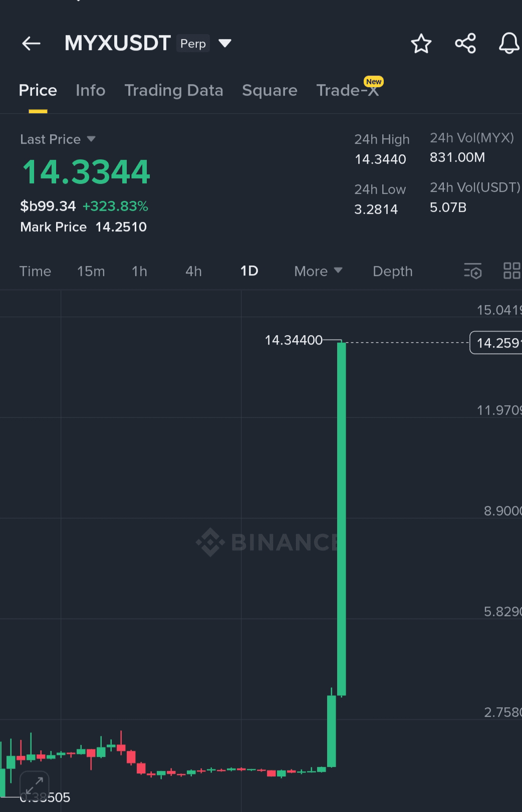
Task: Tap the Mark Price 14.2510 value
Action: click(121, 227)
